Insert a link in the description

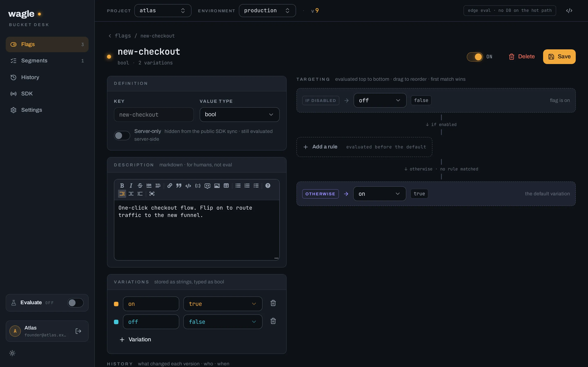pos(170,186)
